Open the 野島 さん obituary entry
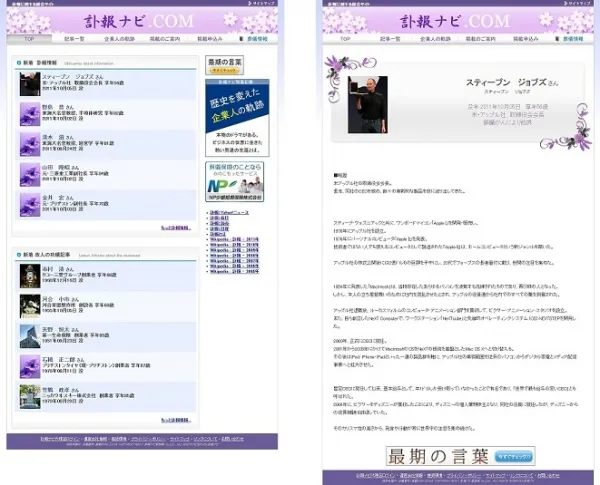The width and height of the screenshot is (600, 485). click(x=106, y=114)
